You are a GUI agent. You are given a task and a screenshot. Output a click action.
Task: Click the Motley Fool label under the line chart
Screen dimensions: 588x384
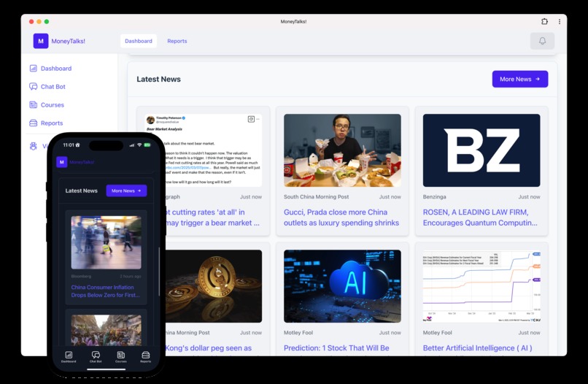(437, 333)
